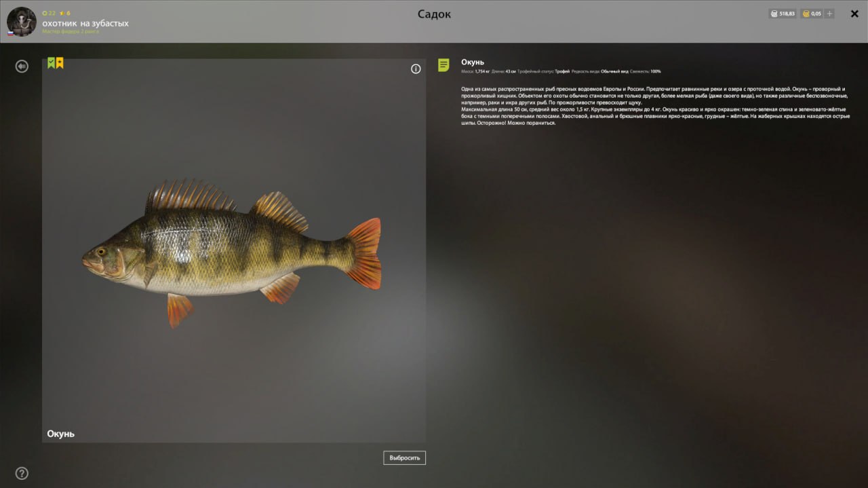
Task: Click the Выбросить button
Action: [405, 457]
